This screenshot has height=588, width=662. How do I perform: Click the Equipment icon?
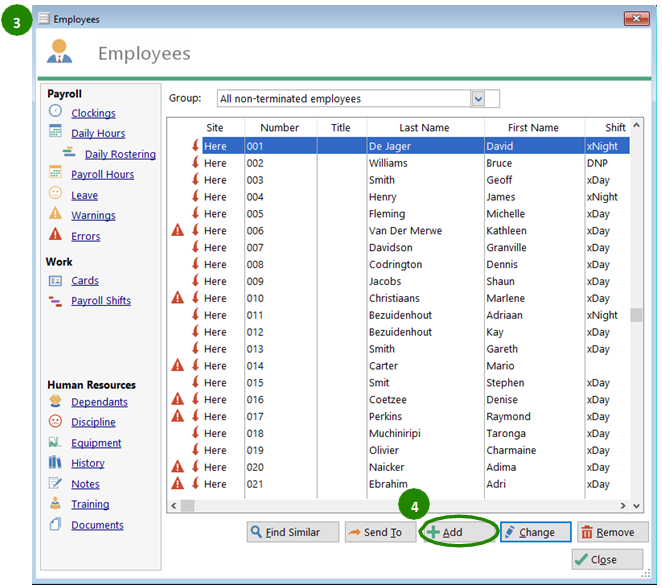[55, 442]
